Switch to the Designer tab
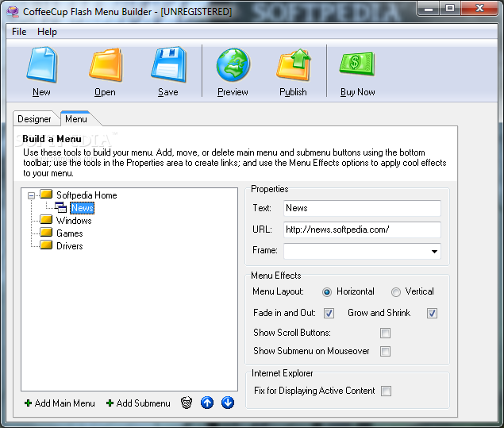This screenshot has height=428, width=504. 34,119
